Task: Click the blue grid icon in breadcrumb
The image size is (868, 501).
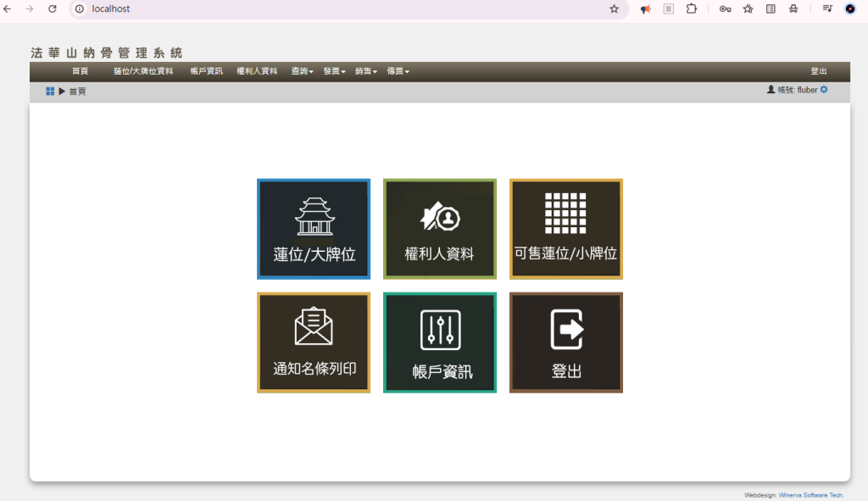Action: click(50, 92)
